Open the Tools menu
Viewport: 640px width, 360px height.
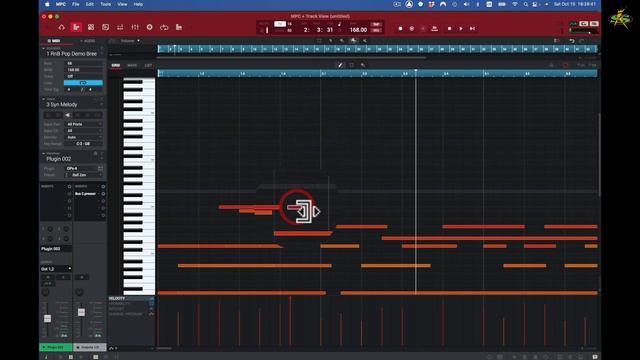pos(105,4)
